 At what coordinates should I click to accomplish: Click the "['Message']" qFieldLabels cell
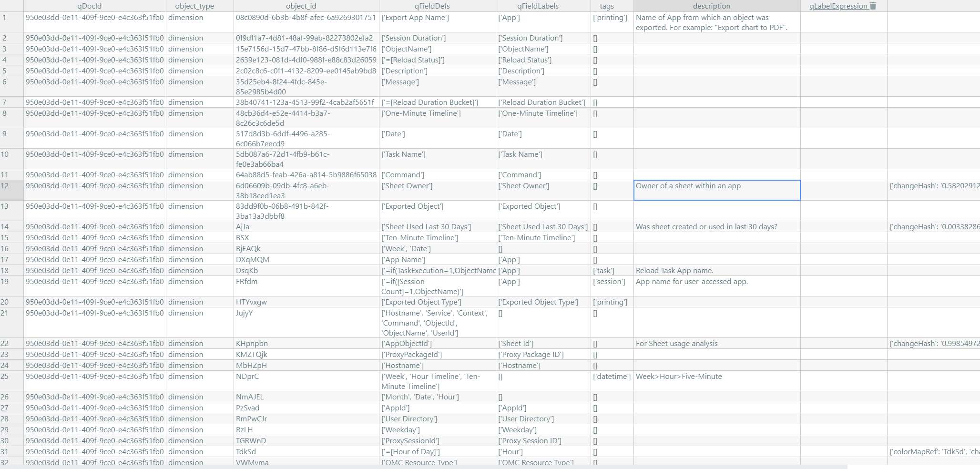click(x=543, y=86)
